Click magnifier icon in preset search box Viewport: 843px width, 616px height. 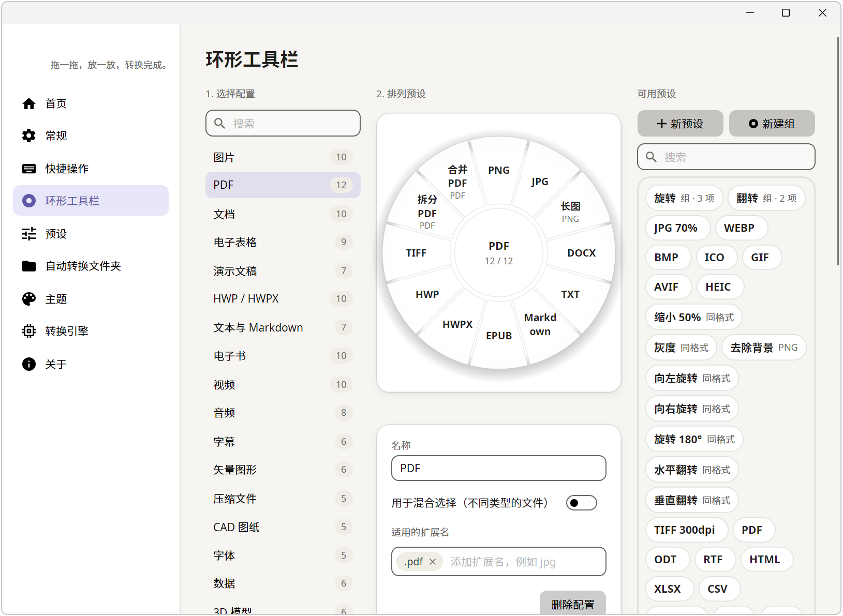651,157
